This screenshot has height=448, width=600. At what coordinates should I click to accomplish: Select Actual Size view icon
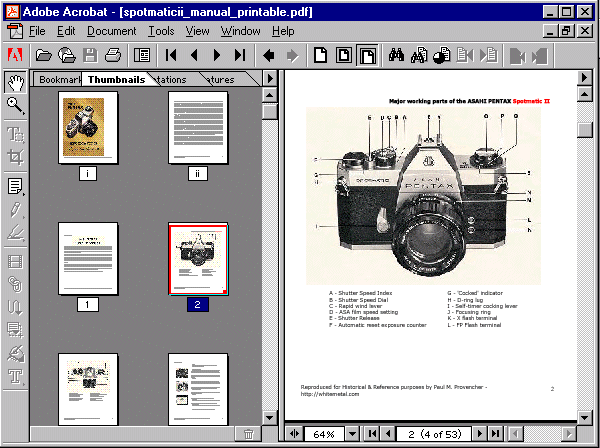321,56
